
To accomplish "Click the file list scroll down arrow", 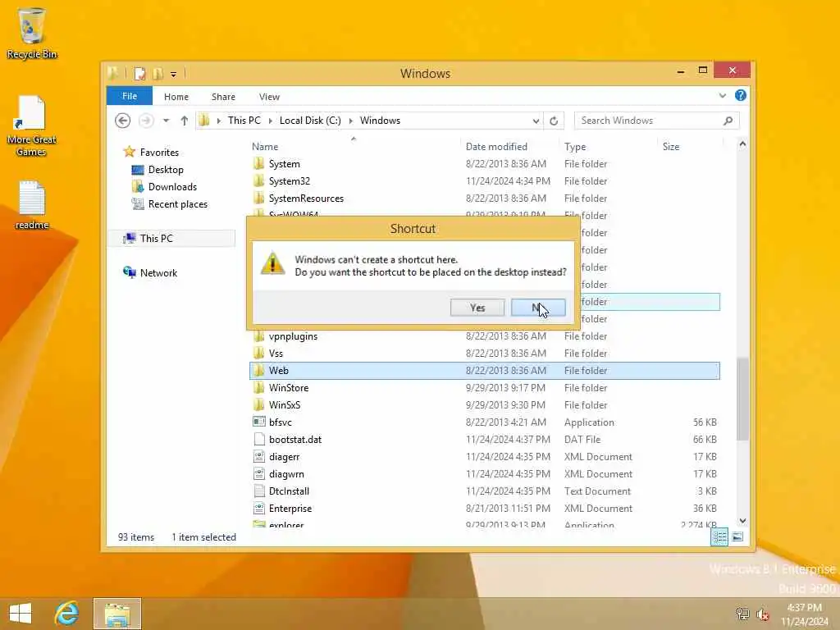I will pyautogui.click(x=742, y=521).
